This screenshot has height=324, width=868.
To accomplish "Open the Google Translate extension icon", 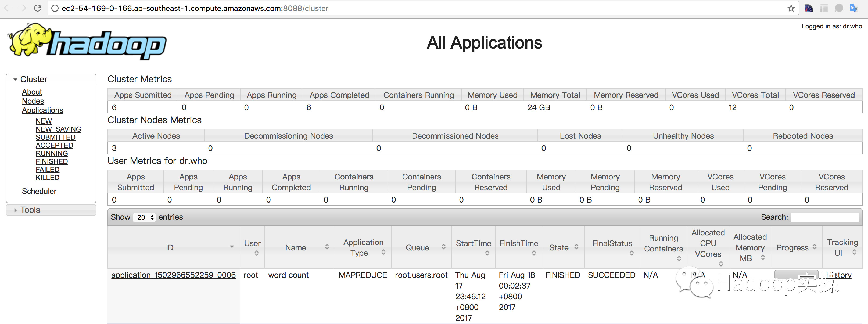I will pyautogui.click(x=853, y=8).
